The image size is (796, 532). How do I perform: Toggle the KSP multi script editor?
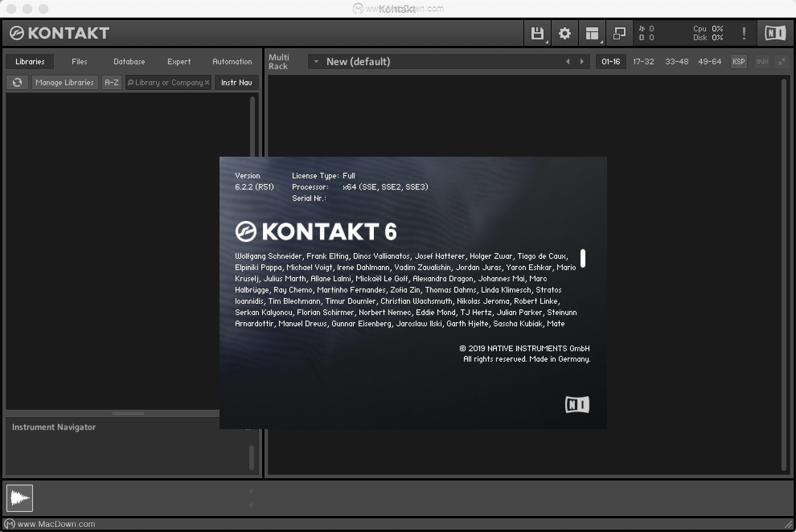pos(739,61)
